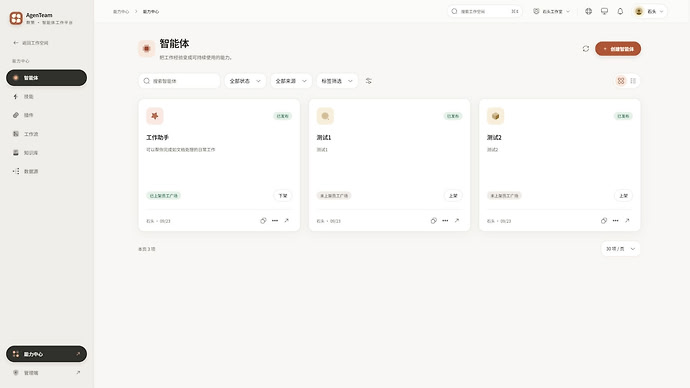Open the 工作助手 card title
This screenshot has height=388, width=690.
[158, 138]
